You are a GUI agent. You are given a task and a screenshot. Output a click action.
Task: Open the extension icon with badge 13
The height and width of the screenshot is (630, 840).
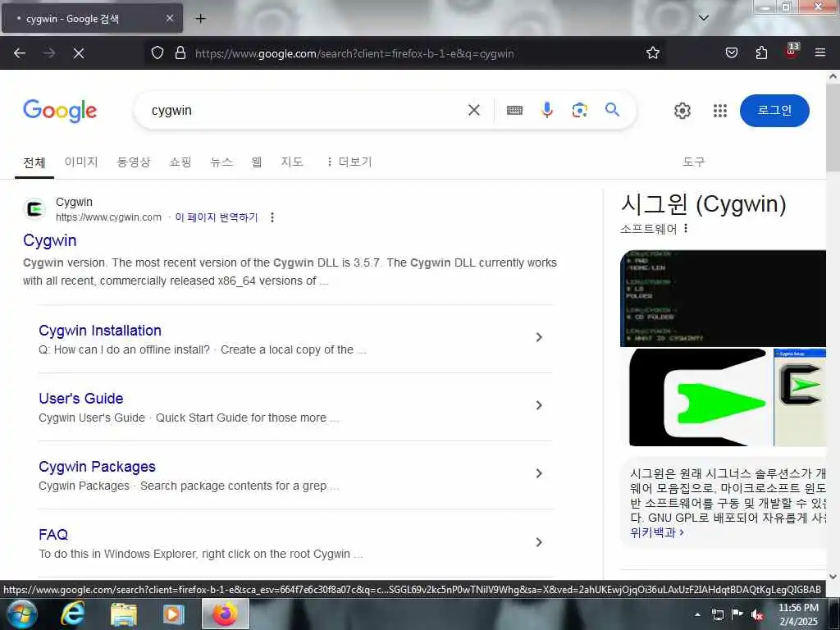point(792,51)
